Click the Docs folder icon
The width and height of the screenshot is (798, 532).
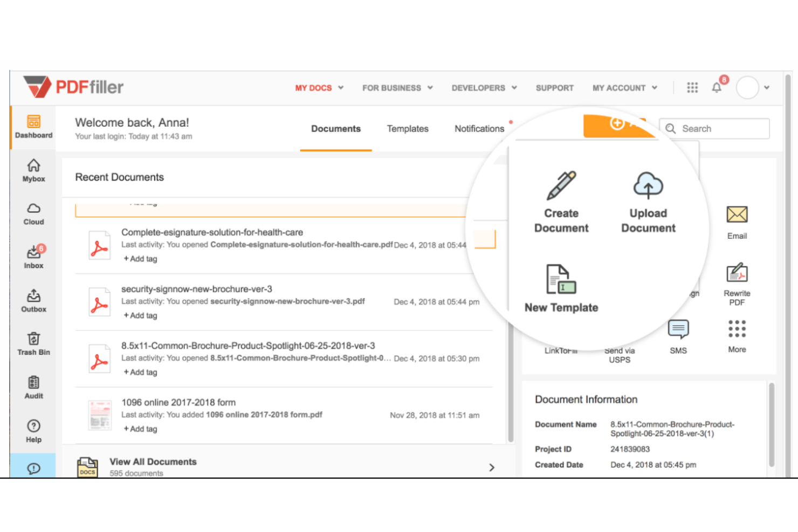[x=87, y=467]
